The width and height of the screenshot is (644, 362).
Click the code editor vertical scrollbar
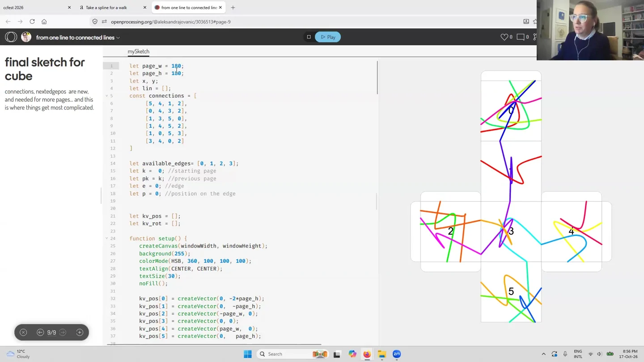[x=377, y=77]
